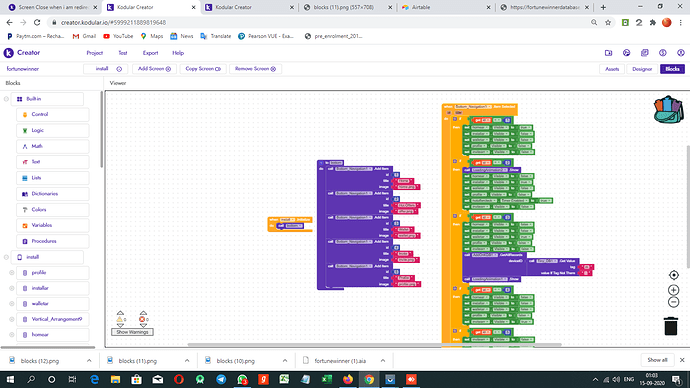This screenshot has width=690, height=388.
Task: Switch to Designer view
Action: point(642,69)
